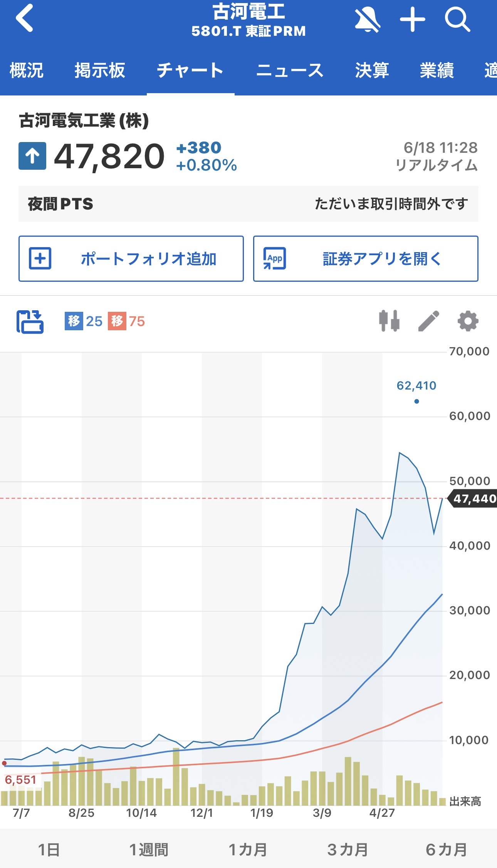Open search with magnifying glass icon
497x868 pixels.
click(457, 19)
